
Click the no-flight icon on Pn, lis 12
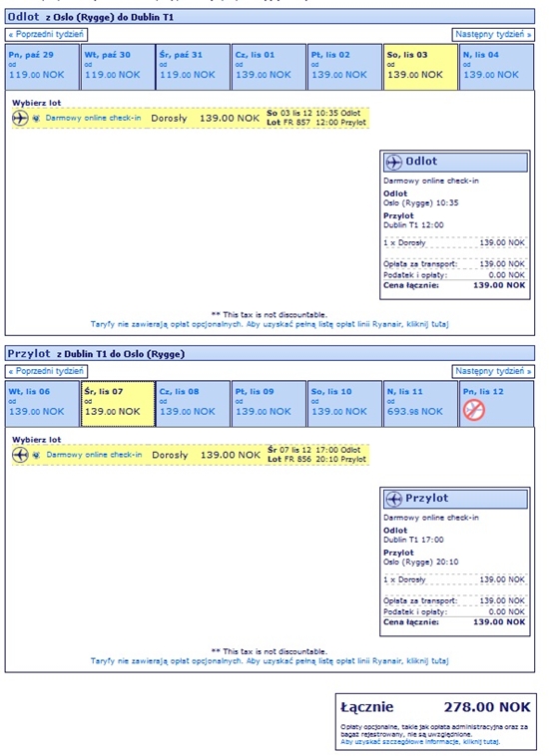click(474, 410)
